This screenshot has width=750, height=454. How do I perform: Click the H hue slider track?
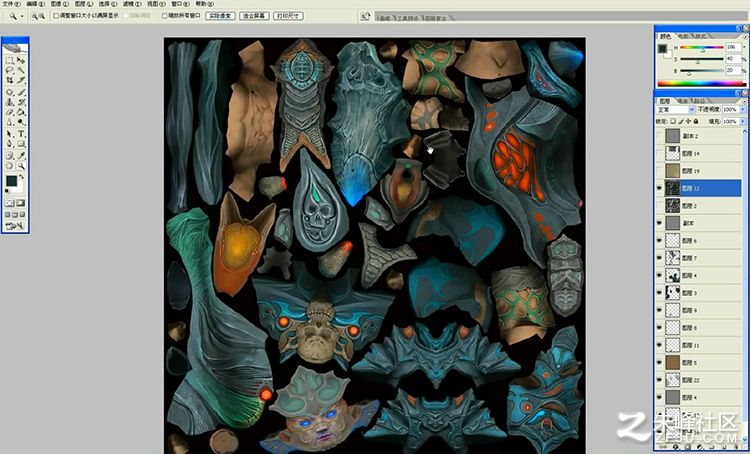click(702, 47)
